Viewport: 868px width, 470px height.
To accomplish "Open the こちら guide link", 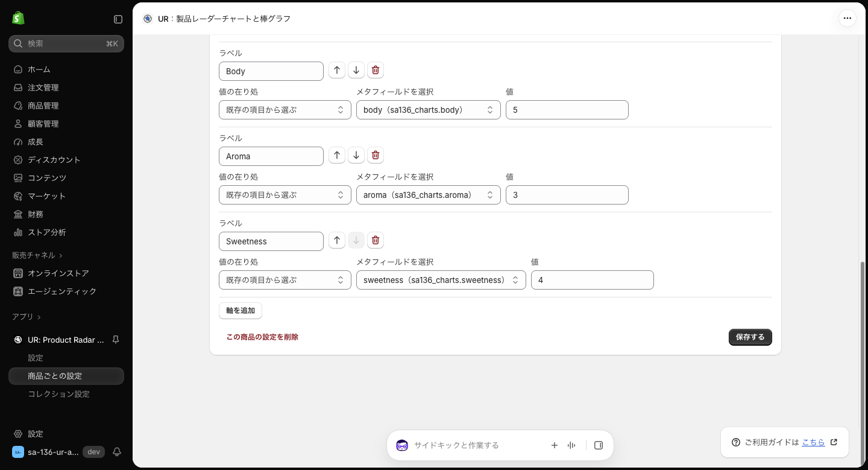I will [813, 442].
